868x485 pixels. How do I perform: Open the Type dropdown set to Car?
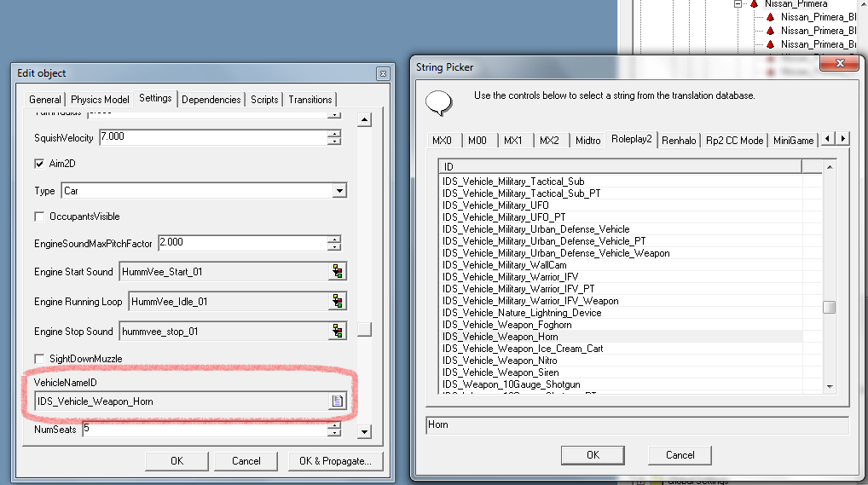coord(339,191)
